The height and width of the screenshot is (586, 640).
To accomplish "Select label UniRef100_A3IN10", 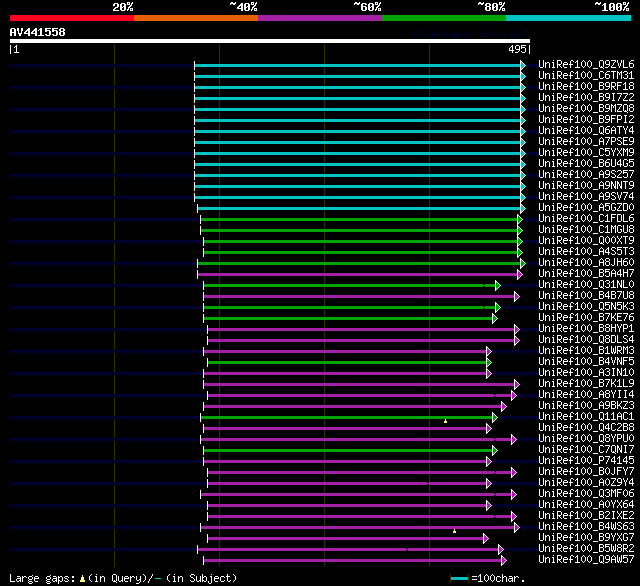I will tap(586, 373).
